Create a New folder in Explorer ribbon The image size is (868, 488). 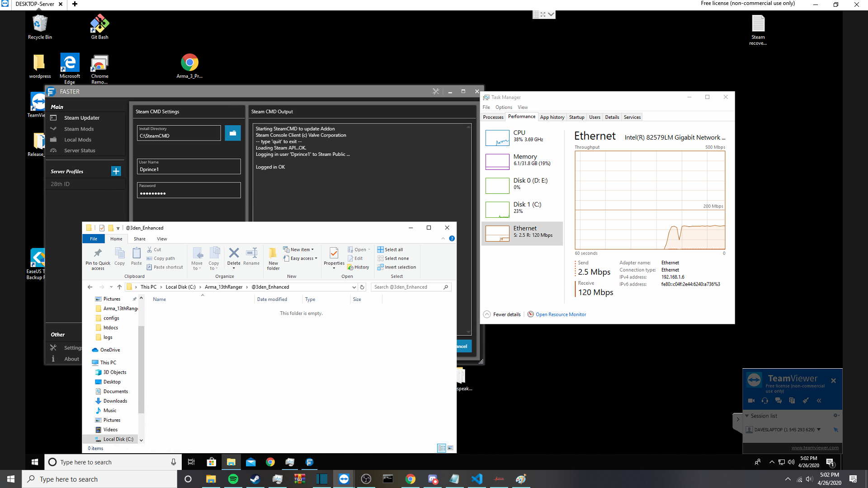click(x=273, y=258)
